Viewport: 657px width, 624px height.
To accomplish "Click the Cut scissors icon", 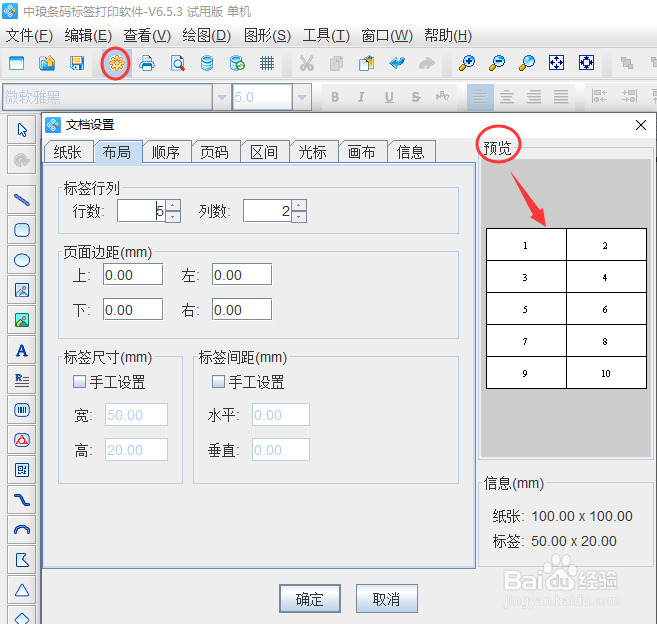I will click(307, 63).
